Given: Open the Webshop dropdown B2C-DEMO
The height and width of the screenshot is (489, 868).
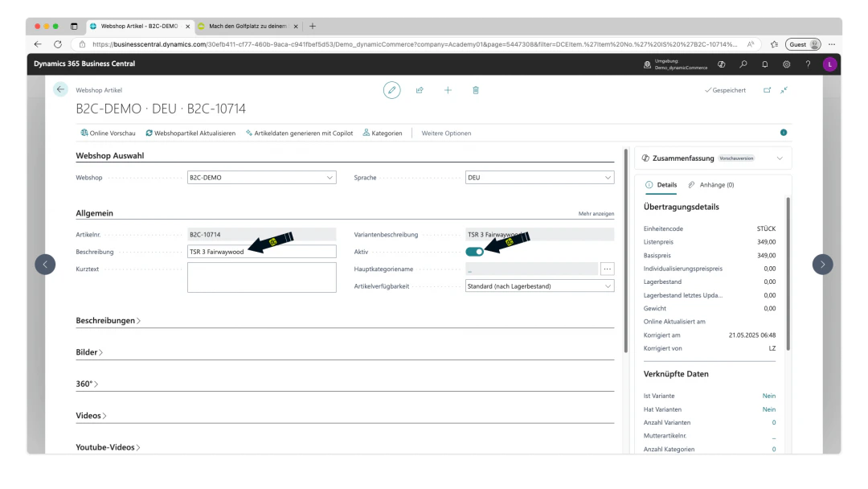Looking at the screenshot, I should [261, 177].
